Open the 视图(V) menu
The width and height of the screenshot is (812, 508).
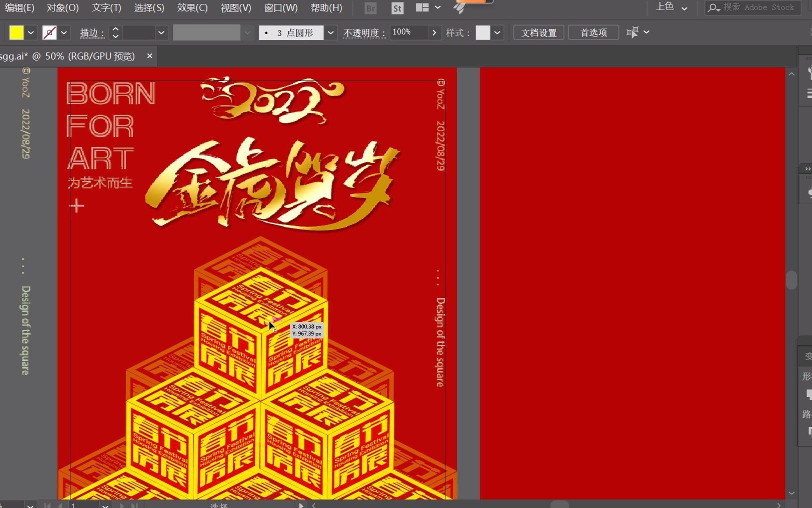pos(236,8)
